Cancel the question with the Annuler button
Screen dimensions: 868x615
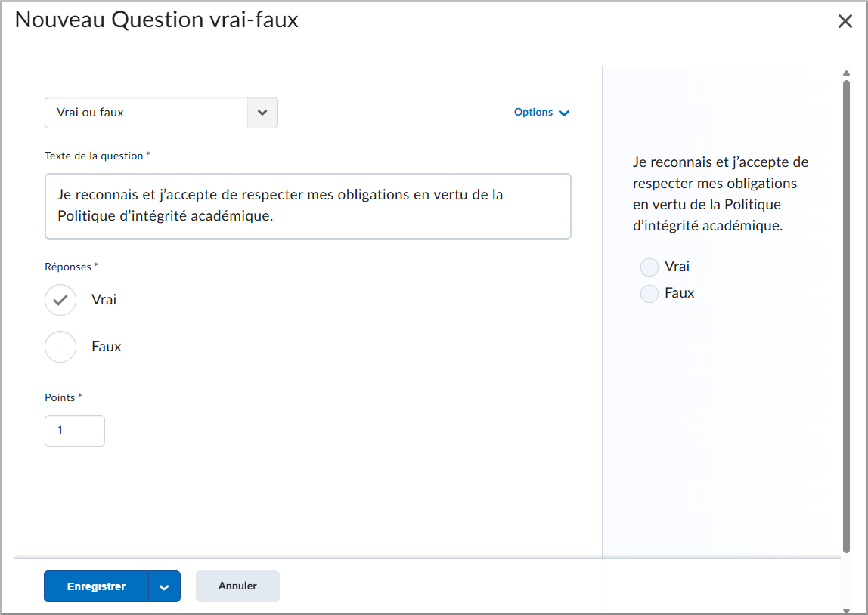point(237,586)
